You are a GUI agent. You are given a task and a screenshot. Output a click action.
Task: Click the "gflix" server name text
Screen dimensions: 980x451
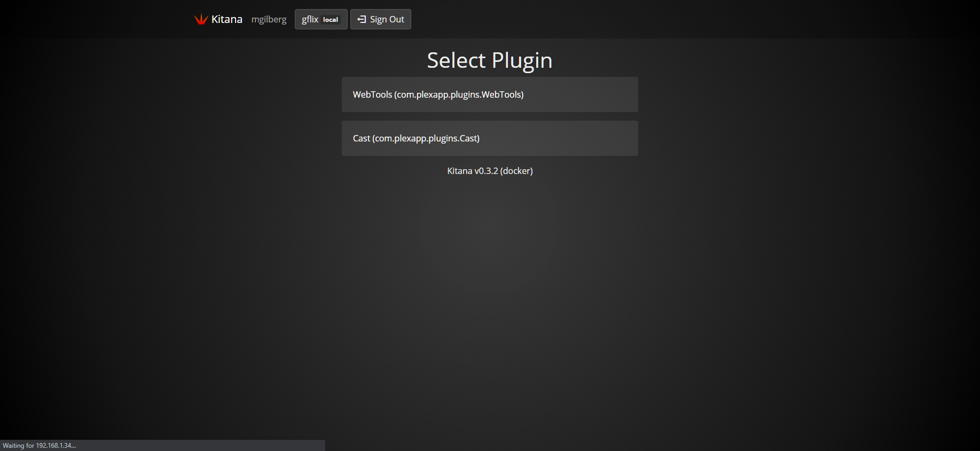(x=310, y=19)
